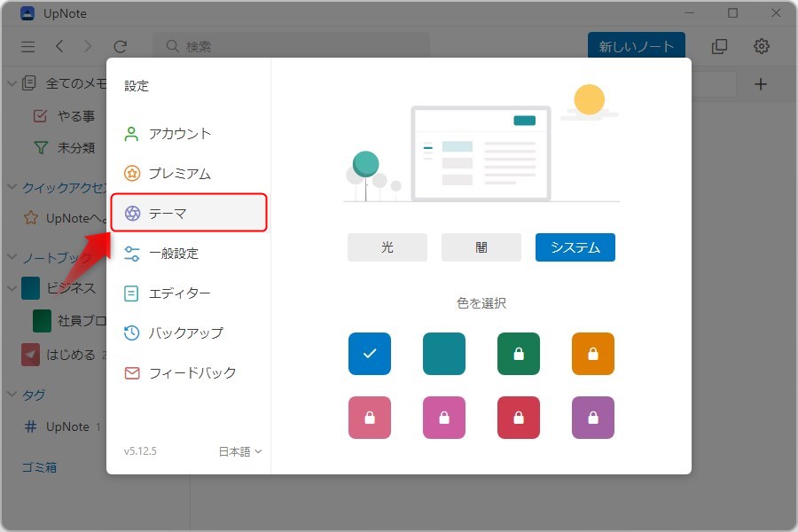Open やる事 in the sidebar
Screen dimensions: 798x532
click(x=64, y=116)
